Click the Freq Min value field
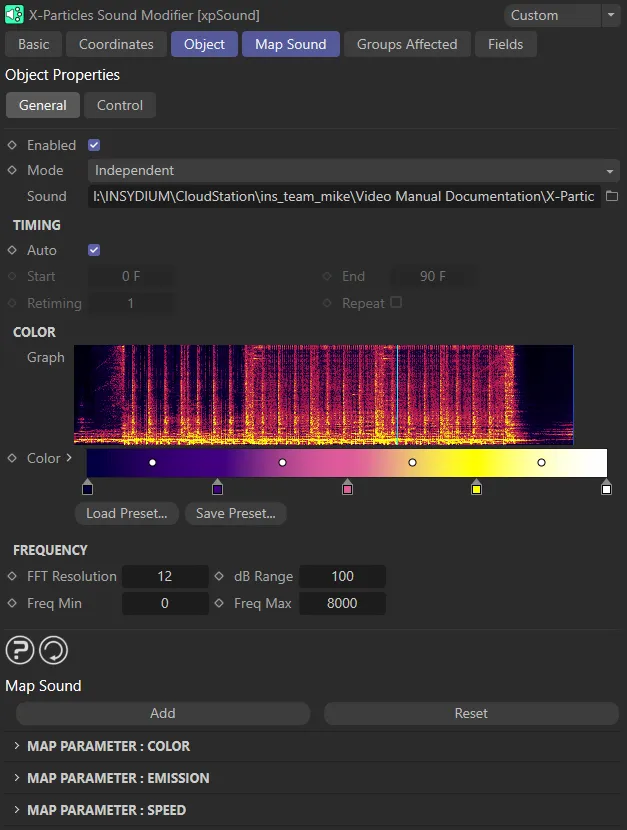627x830 pixels. click(x=165, y=603)
